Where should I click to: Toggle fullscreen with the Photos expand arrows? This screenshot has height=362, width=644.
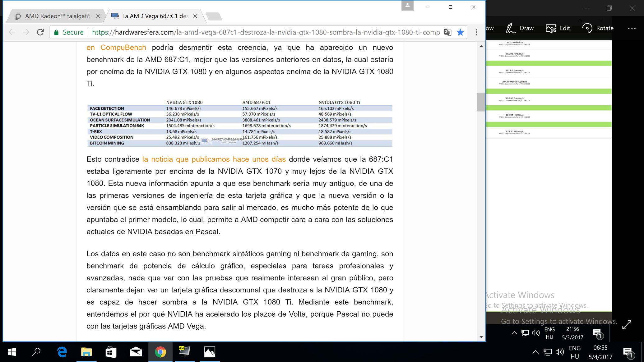click(627, 325)
